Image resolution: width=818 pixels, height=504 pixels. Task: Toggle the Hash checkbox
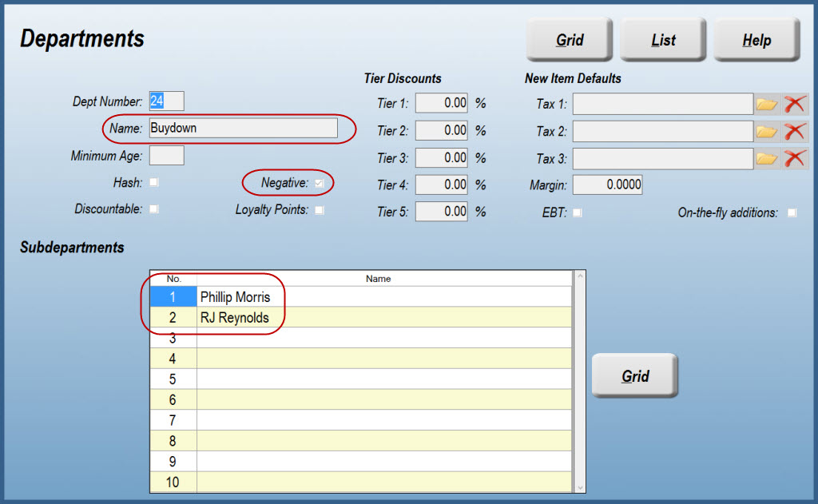point(154,182)
